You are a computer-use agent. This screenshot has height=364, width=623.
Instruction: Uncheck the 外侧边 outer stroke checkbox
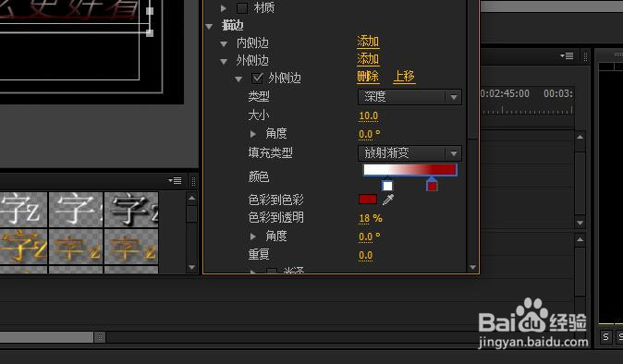pyautogui.click(x=257, y=78)
